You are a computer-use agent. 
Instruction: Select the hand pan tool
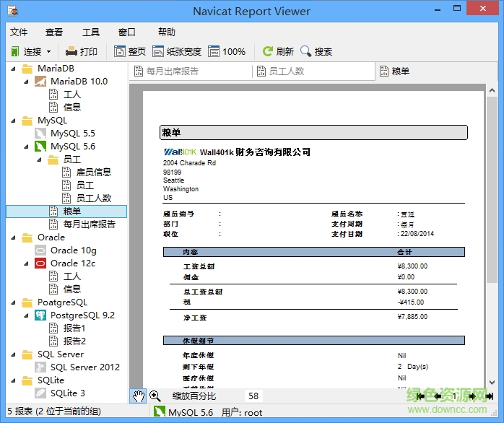[x=138, y=396]
